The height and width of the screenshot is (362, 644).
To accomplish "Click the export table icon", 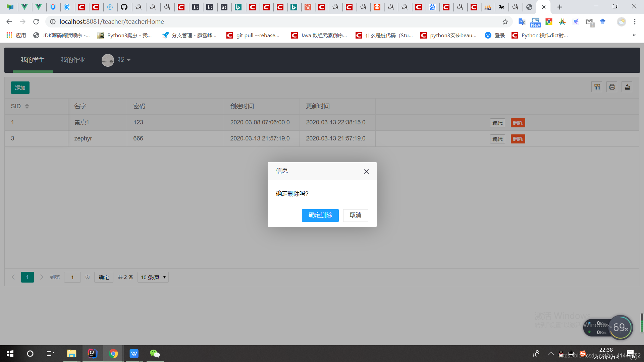I will [627, 87].
